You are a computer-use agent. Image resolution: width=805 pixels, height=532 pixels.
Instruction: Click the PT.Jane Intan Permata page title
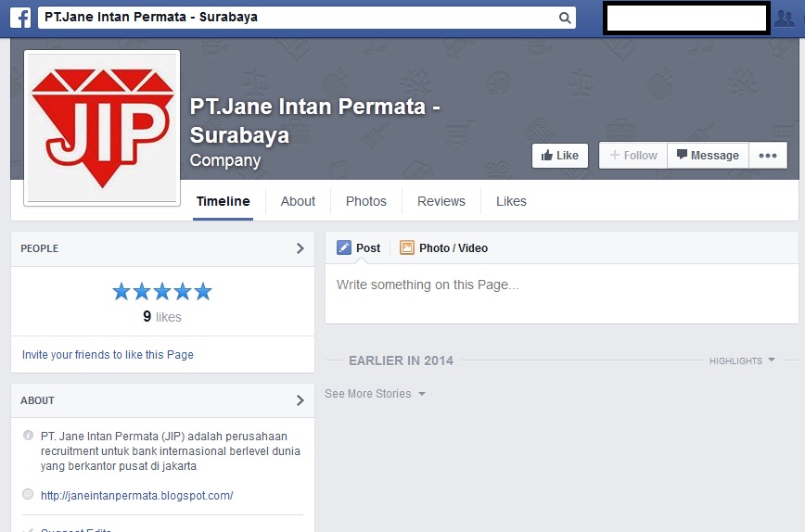coord(314,120)
